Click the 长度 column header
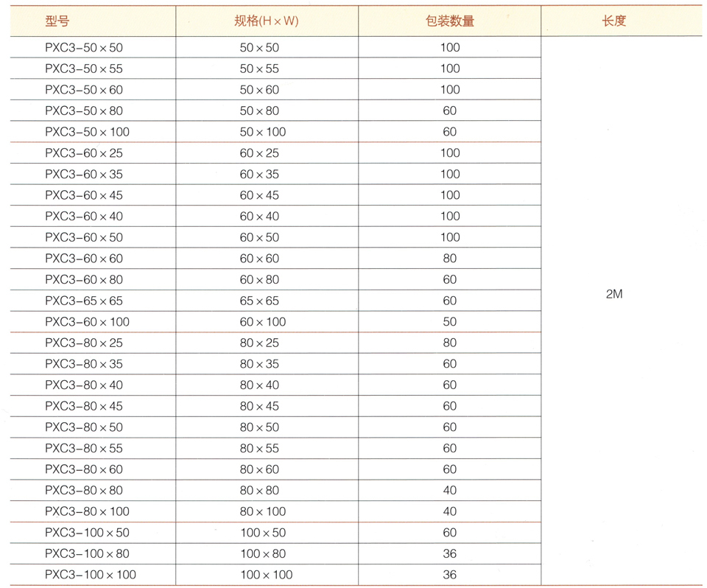Screen dimensions: 707x588 [614, 21]
